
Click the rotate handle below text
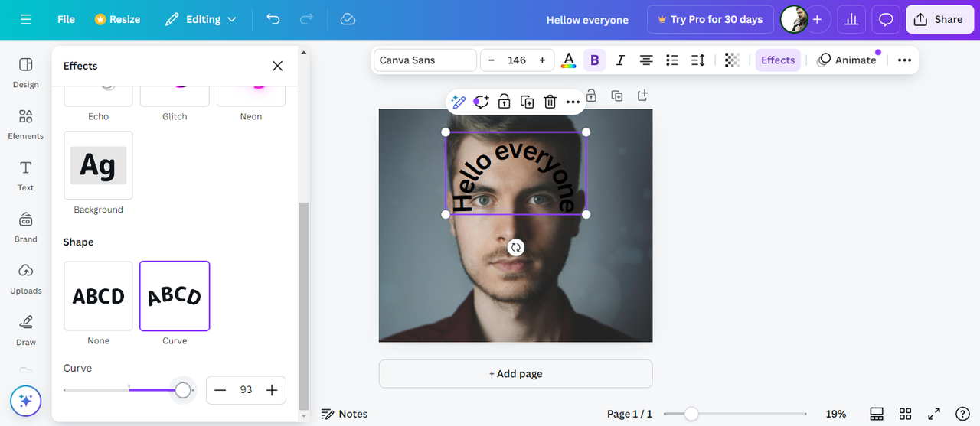point(516,247)
